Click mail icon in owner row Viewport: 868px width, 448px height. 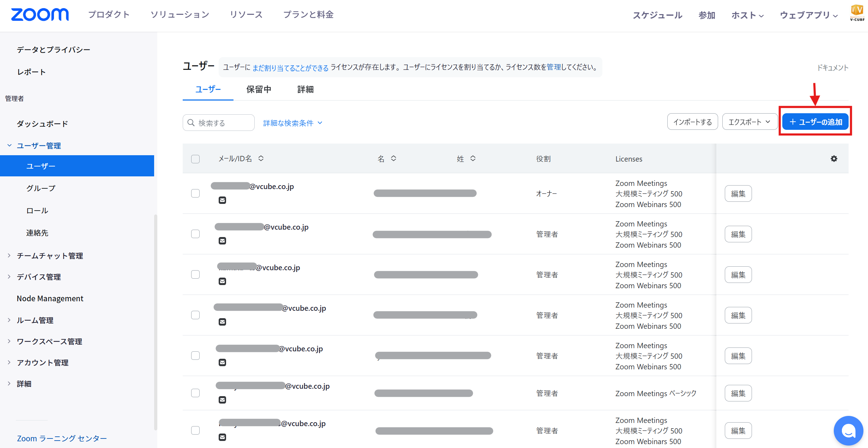tap(222, 200)
